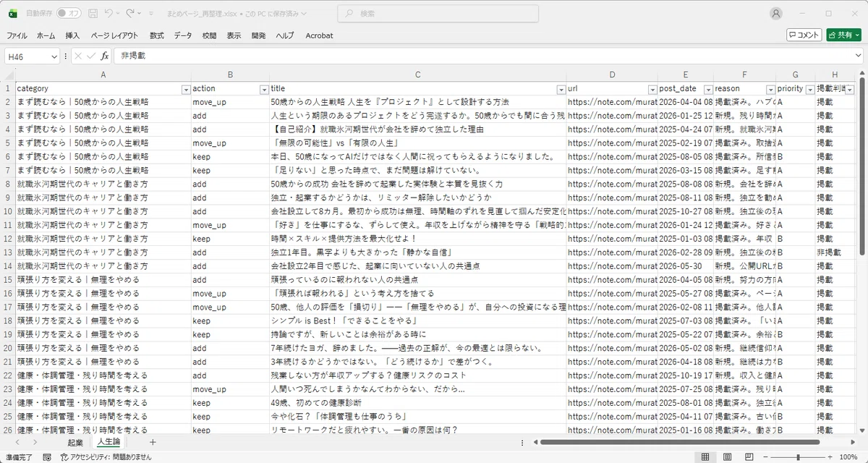Navigate to next sheet tab arrow
Image resolution: width=868 pixels, height=463 pixels.
(x=34, y=442)
